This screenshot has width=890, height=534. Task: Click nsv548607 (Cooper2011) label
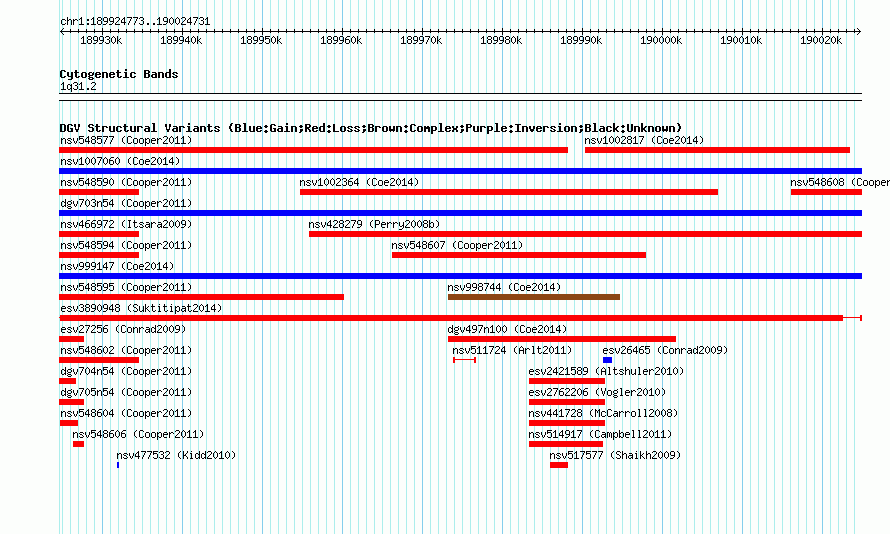[457, 245]
